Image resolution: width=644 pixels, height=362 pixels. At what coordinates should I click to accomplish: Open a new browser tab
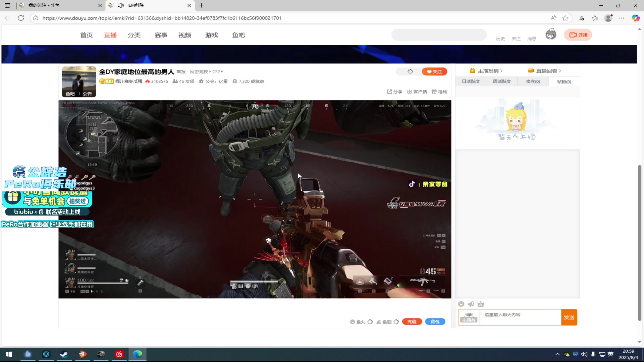[201, 5]
